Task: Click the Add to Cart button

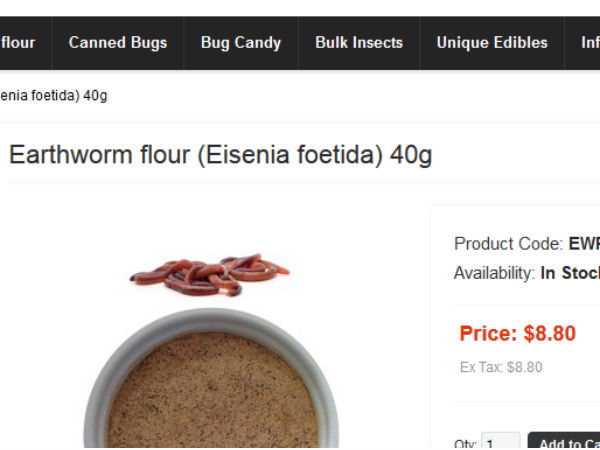Action: (564, 442)
